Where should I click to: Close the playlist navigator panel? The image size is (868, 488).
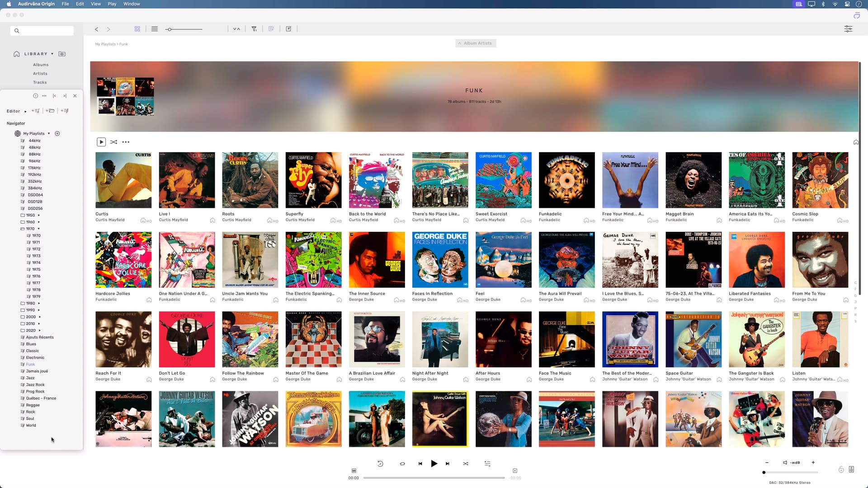(75, 96)
